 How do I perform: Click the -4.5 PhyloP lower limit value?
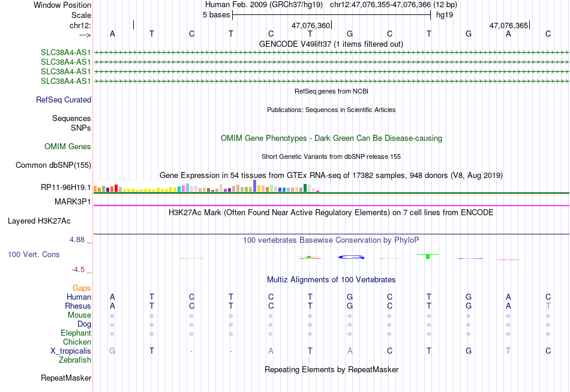[x=78, y=270]
